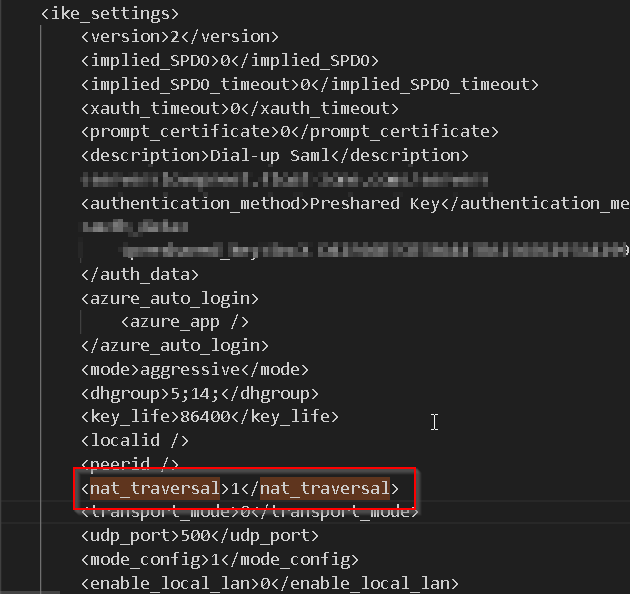The width and height of the screenshot is (630, 594).
Task: Click the opening azure_auto_login tag
Action: pyautogui.click(x=170, y=298)
